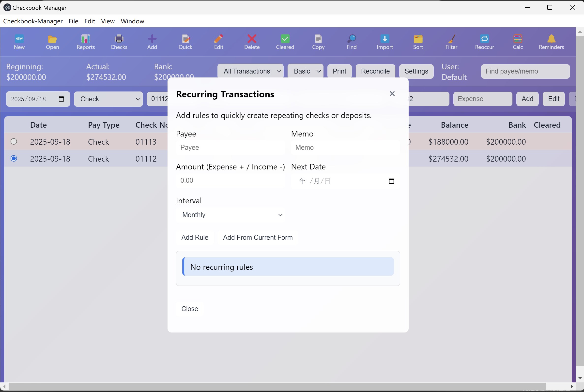Screen dimensions: 584x392
Task: Open the Window menu
Action: [132, 21]
